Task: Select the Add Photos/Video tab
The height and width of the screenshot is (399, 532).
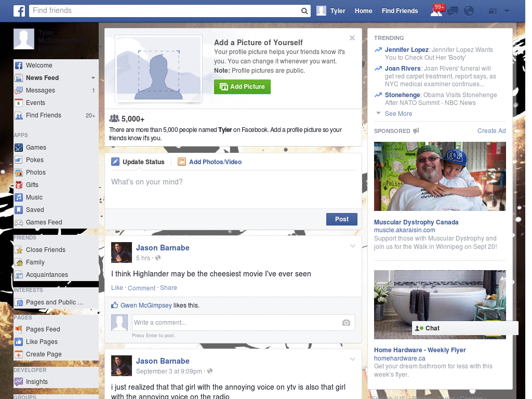Action: tap(210, 162)
